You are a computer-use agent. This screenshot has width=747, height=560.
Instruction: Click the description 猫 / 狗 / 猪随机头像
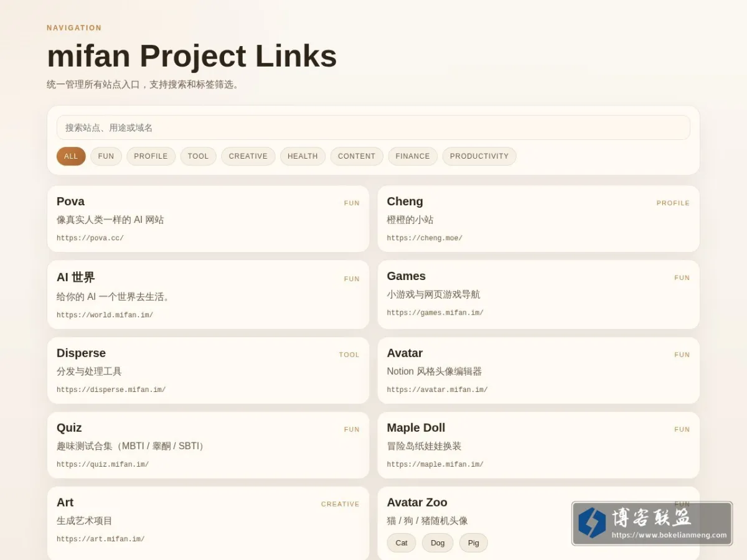click(427, 521)
